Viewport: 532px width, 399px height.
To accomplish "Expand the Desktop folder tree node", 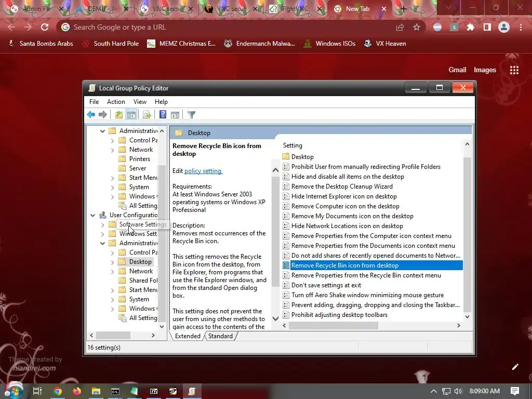I will (x=112, y=262).
